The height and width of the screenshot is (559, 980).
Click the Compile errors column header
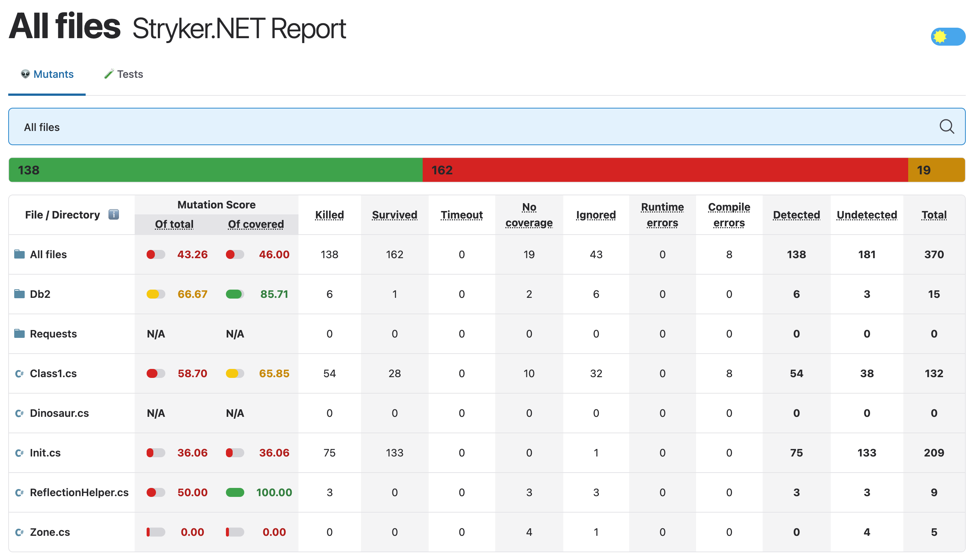[x=729, y=215]
